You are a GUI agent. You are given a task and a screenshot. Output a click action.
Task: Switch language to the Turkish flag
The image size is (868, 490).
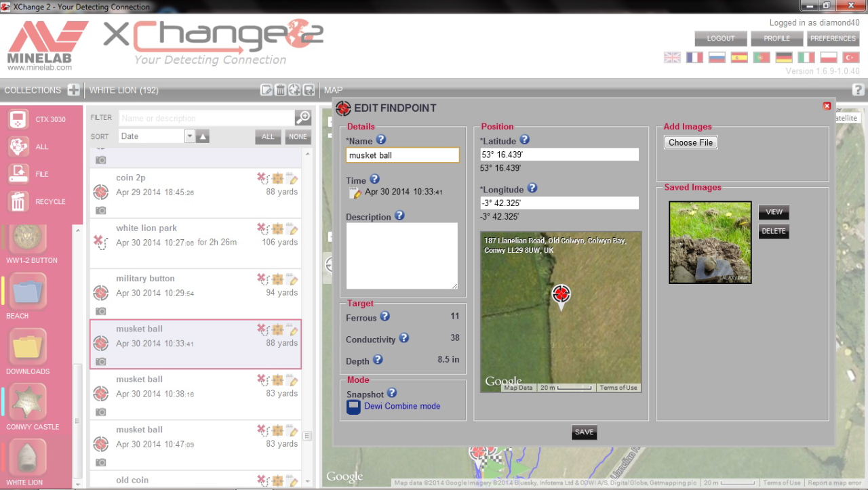(x=850, y=58)
